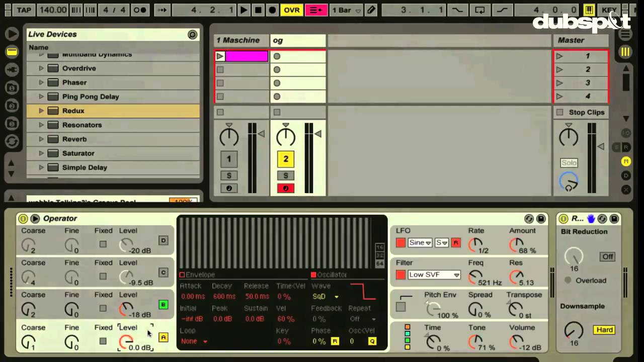Toggle the computer MIDI keyboard icon
The width and height of the screenshot is (644, 362).
(x=589, y=10)
